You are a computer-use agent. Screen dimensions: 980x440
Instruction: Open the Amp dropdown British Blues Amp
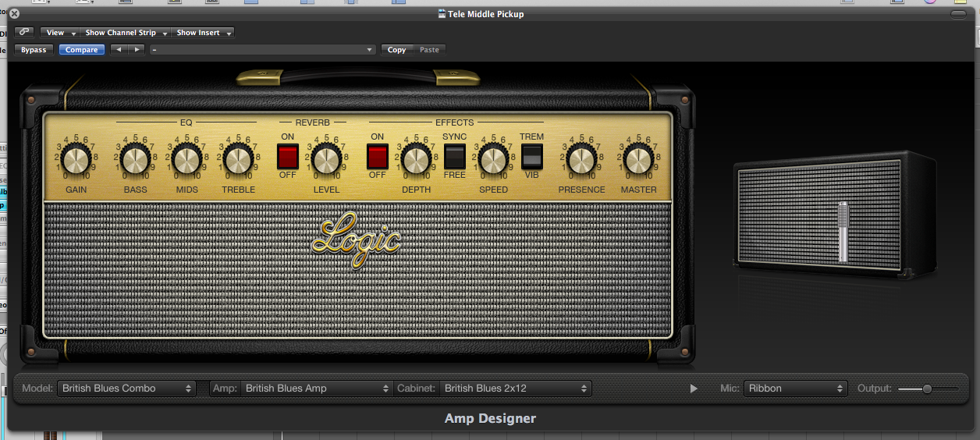tap(316, 388)
